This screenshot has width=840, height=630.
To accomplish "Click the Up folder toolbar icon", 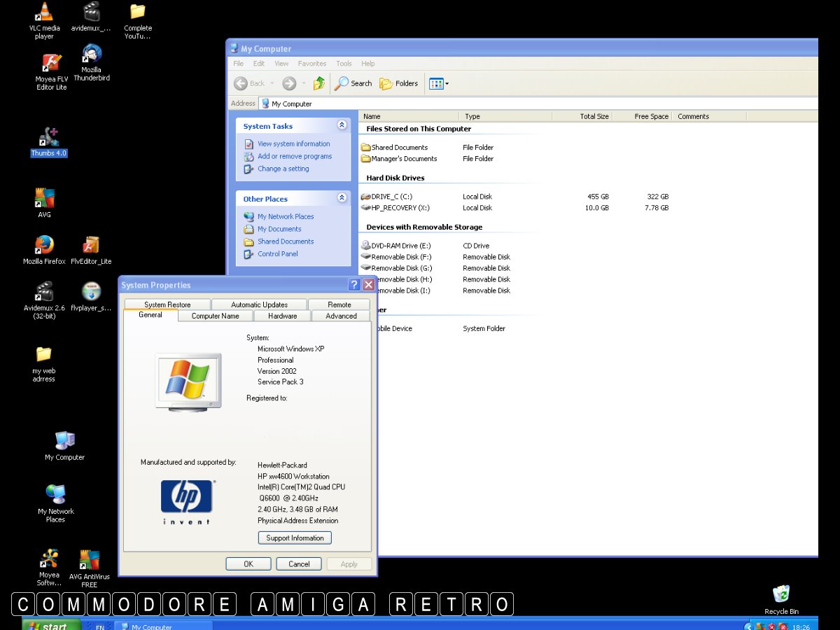I will pyautogui.click(x=319, y=83).
